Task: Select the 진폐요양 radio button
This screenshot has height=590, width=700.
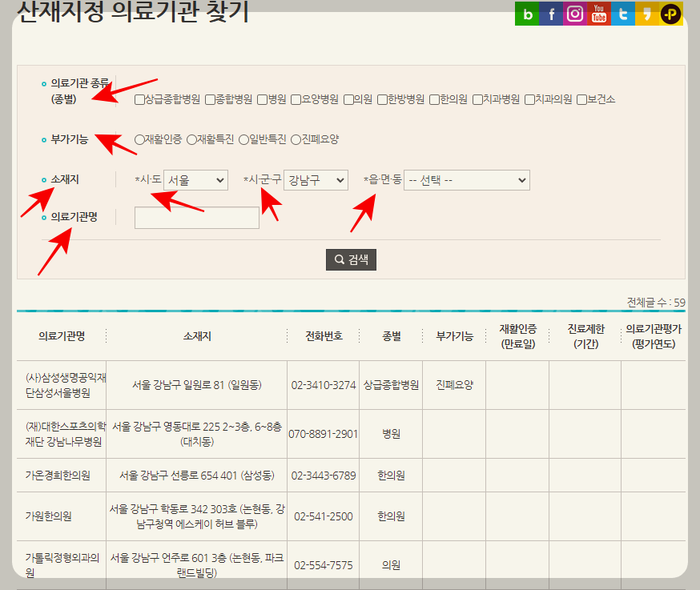Action: pyautogui.click(x=295, y=138)
